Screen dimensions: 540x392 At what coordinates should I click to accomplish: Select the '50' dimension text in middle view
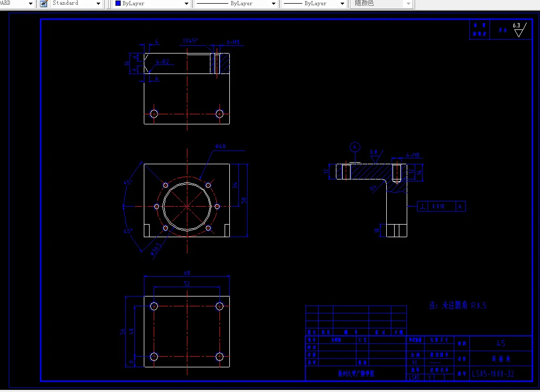coord(244,200)
